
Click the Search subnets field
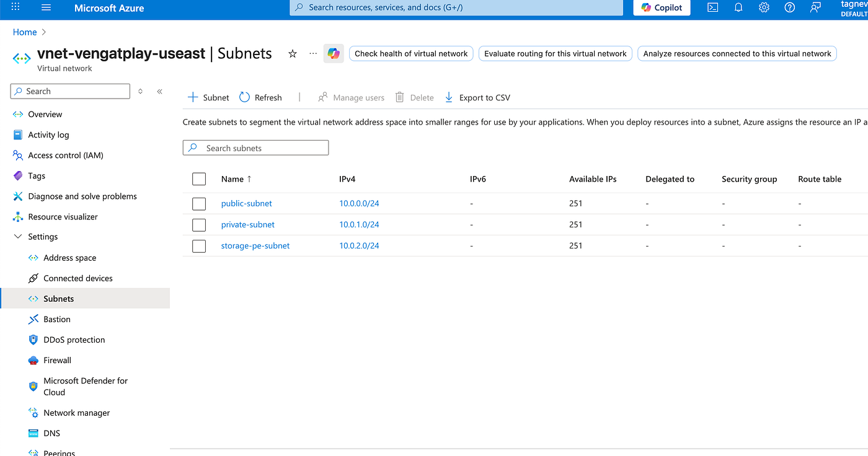[255, 148]
